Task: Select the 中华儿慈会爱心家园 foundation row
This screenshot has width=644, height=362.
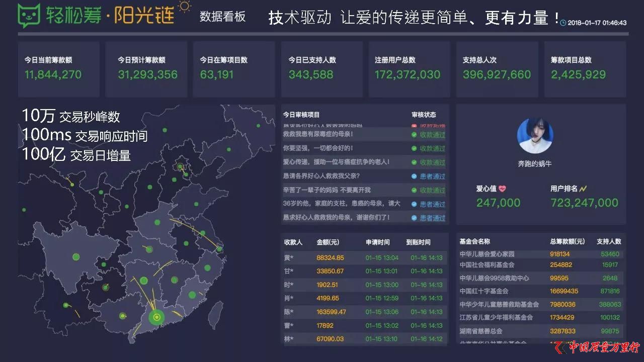Action: (x=541, y=254)
